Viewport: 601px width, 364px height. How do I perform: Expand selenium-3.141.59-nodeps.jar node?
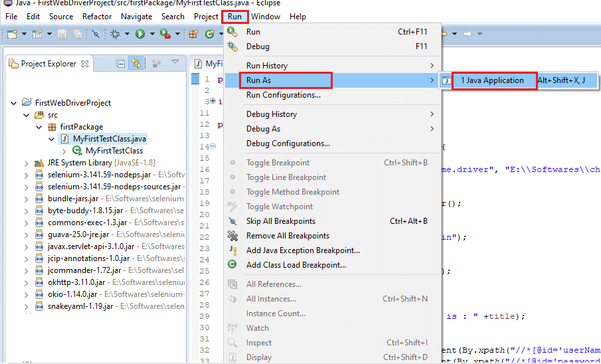pos(27,175)
